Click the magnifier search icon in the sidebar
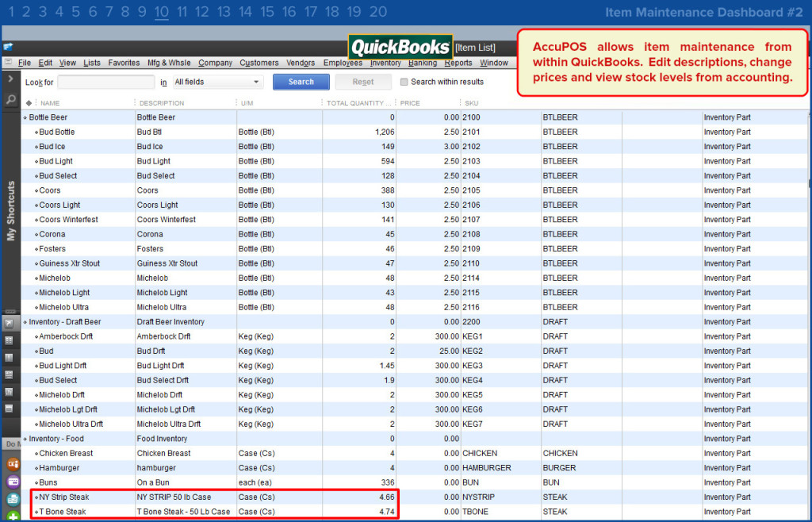 point(10,100)
